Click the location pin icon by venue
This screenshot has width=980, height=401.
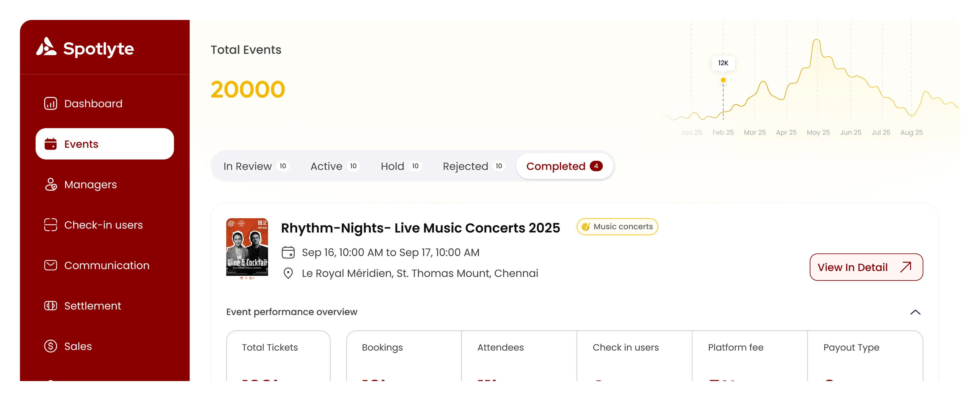tap(288, 273)
